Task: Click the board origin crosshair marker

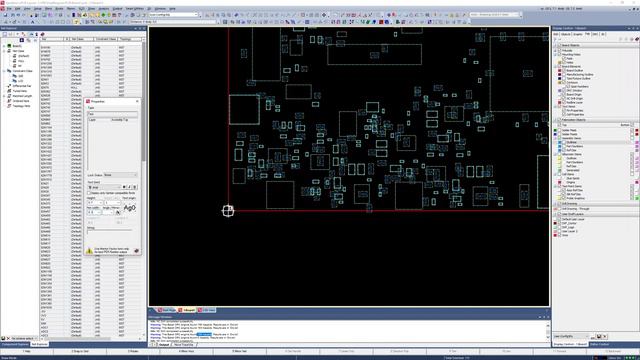Action: [228, 211]
